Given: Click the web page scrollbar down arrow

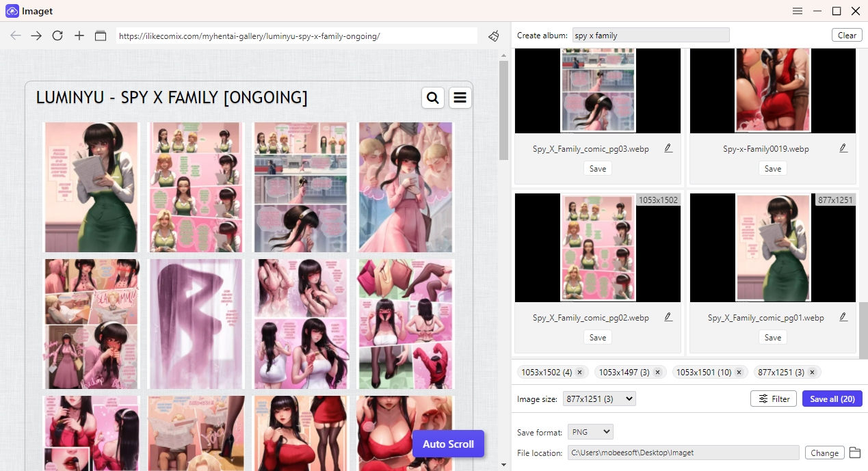Looking at the screenshot, I should click(504, 465).
